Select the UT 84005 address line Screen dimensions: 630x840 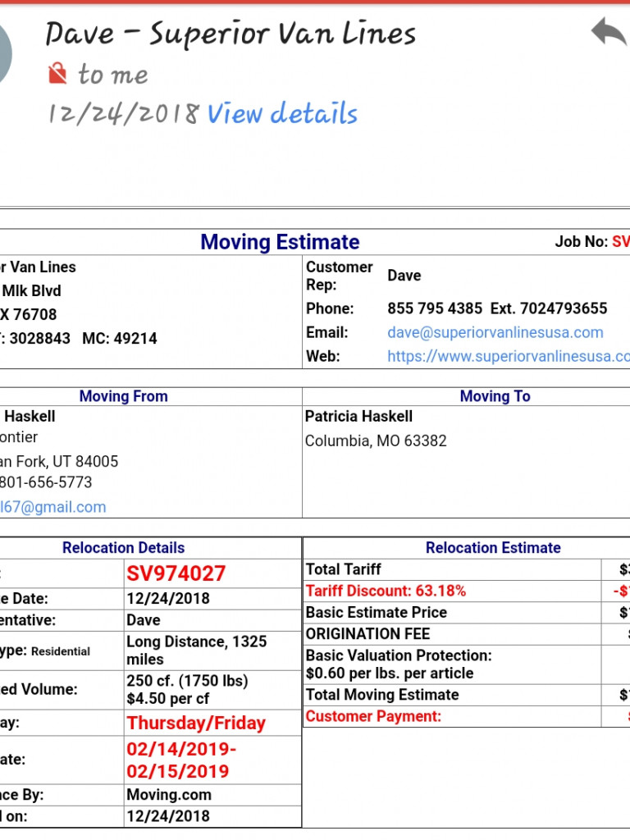[x=59, y=461]
